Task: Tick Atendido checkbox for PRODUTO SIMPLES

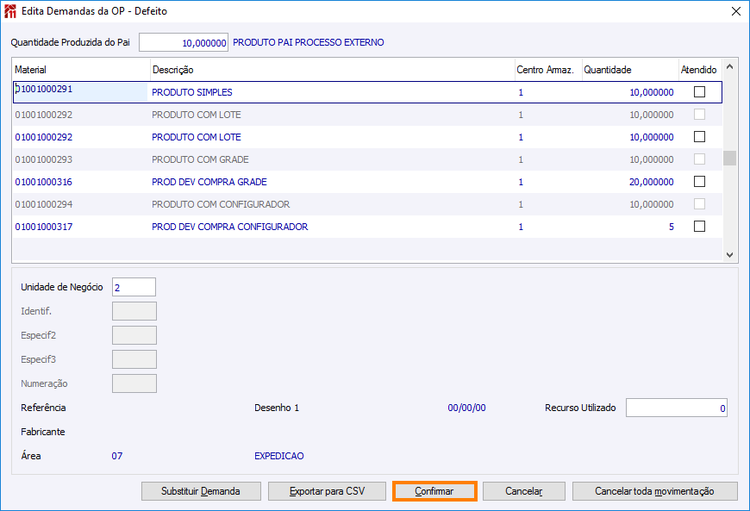Action: pos(699,92)
